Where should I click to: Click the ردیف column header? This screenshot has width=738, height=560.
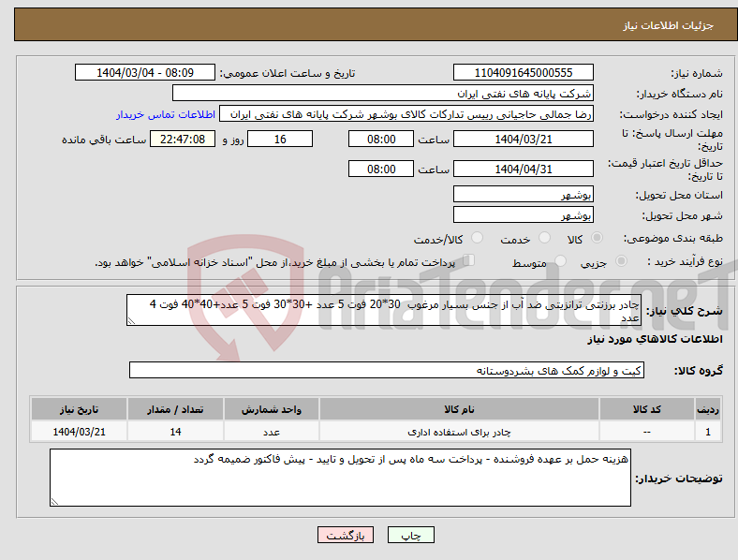click(708, 409)
